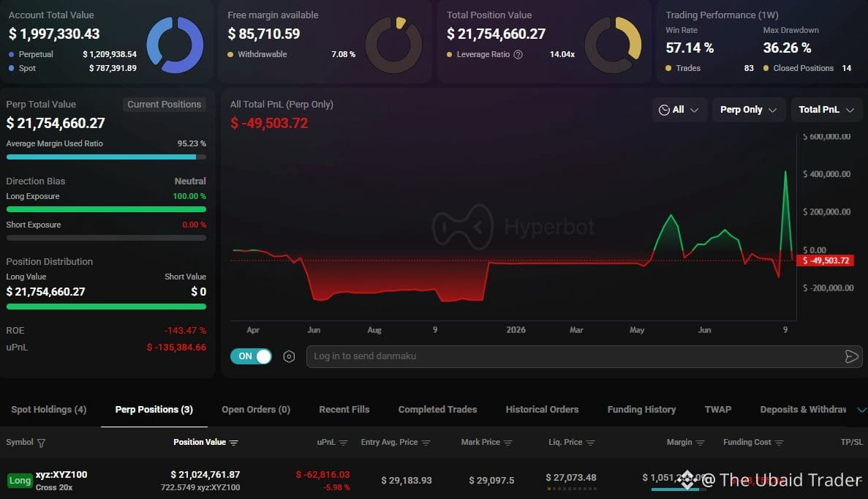
Task: Click the $ 29,183.93 entry price cell
Action: point(407,480)
